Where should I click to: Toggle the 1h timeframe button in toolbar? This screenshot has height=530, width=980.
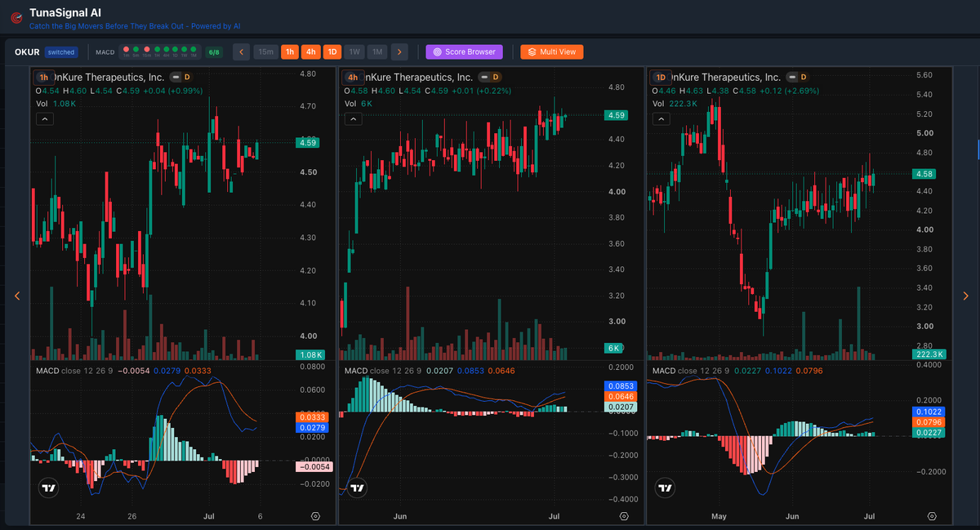(290, 51)
